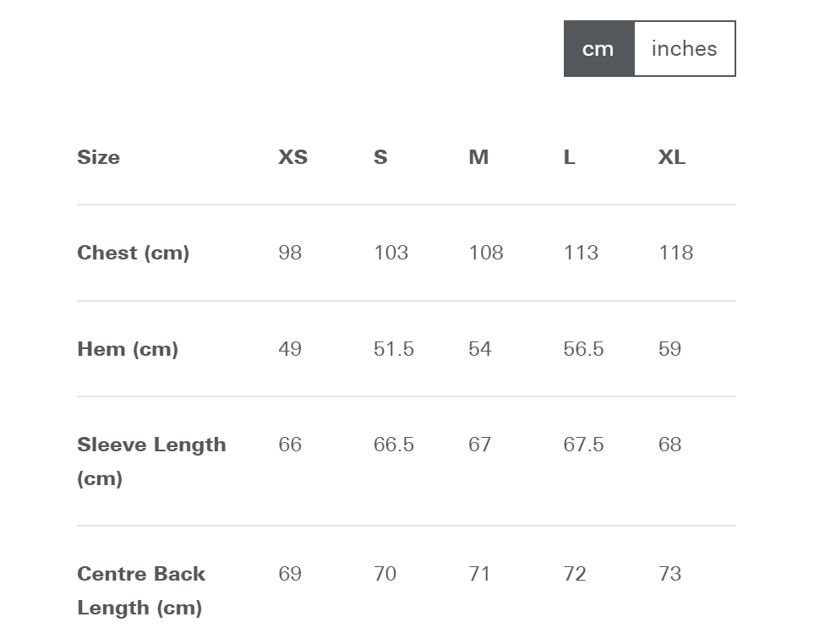Click centre back length value 72
The width and height of the screenshot is (814, 644).
pyautogui.click(x=575, y=574)
